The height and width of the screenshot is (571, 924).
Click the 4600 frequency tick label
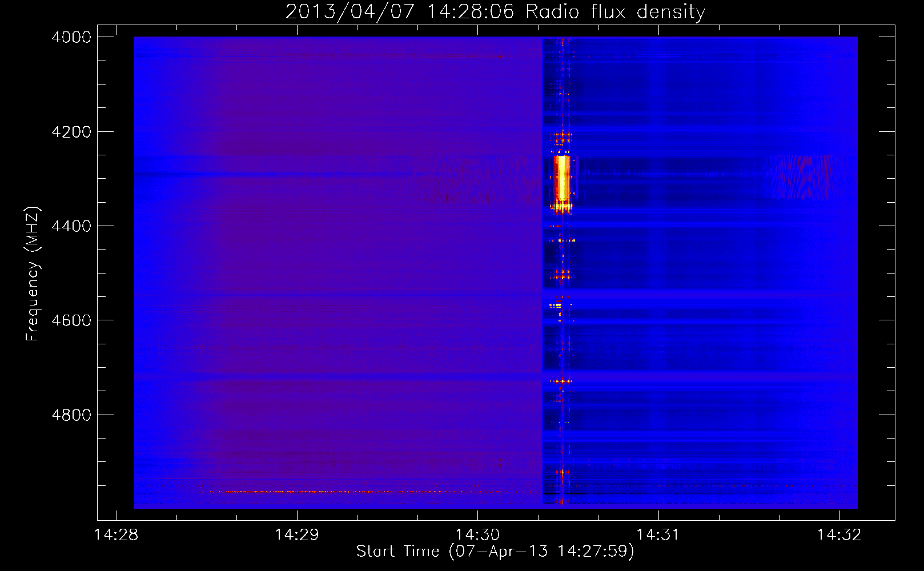tap(71, 320)
